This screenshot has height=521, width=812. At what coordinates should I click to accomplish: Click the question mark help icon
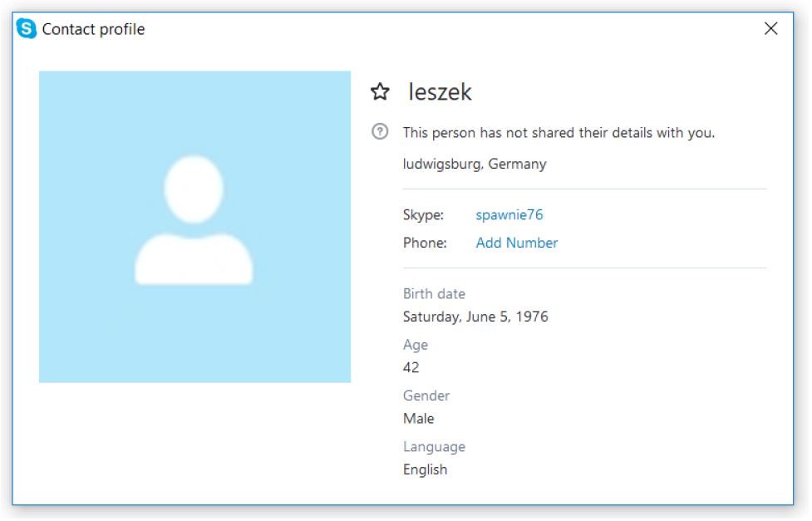[x=380, y=131]
